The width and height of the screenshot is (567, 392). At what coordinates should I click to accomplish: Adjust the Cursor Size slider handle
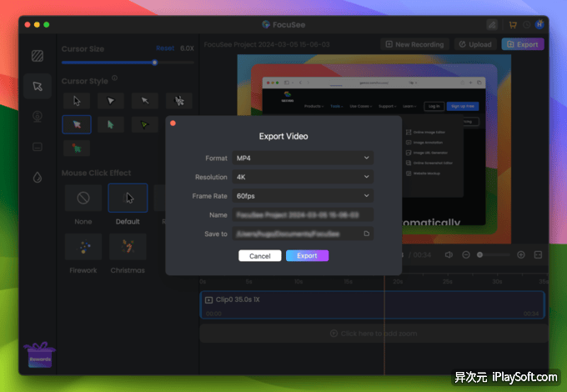[155, 63]
